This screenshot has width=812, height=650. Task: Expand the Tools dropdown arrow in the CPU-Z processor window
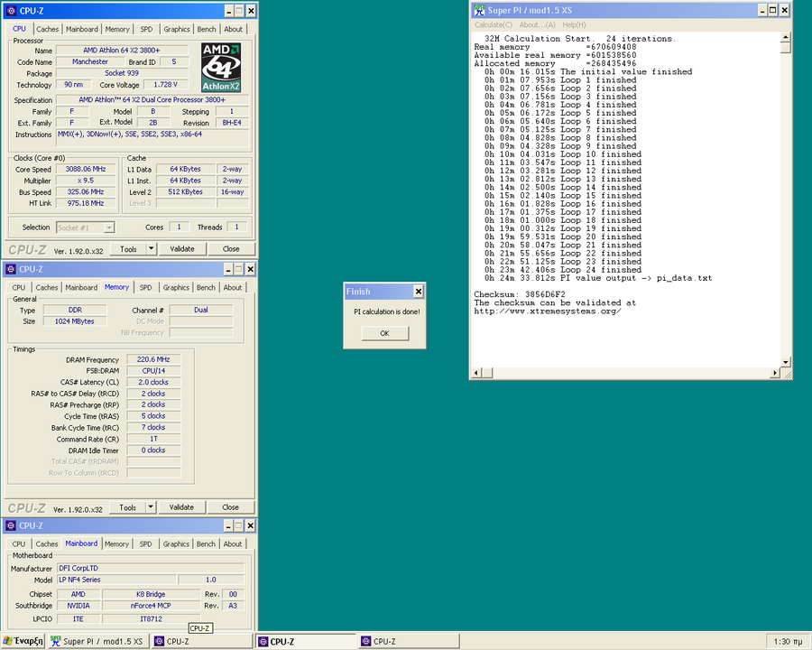pyautogui.click(x=152, y=249)
